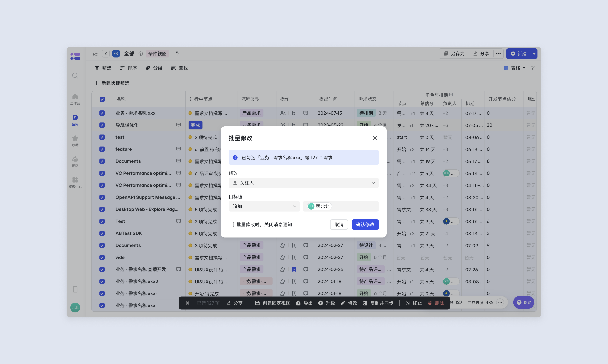This screenshot has width=608, height=364.
Task: Open the 表格 view type dropdown
Action: click(515, 68)
